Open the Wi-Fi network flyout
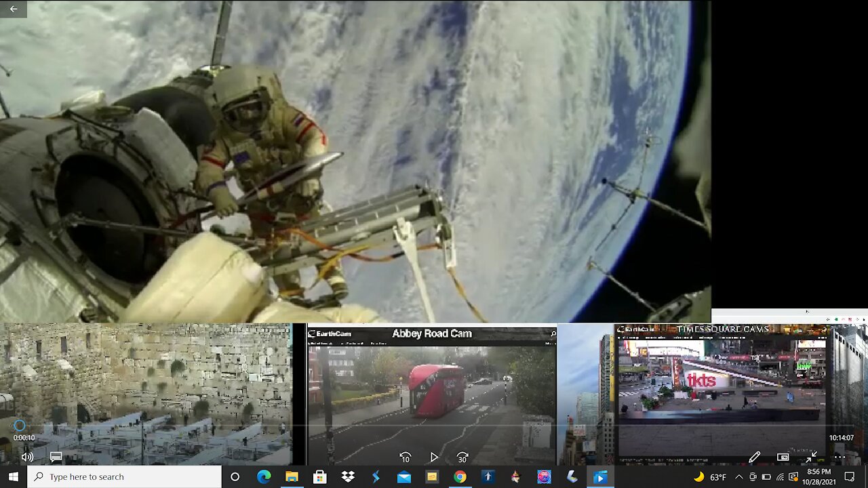 pyautogui.click(x=780, y=477)
